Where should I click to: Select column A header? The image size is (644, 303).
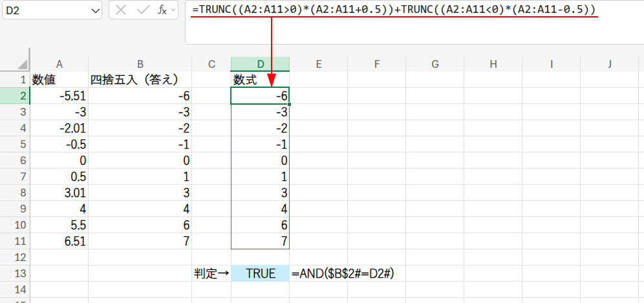point(59,64)
